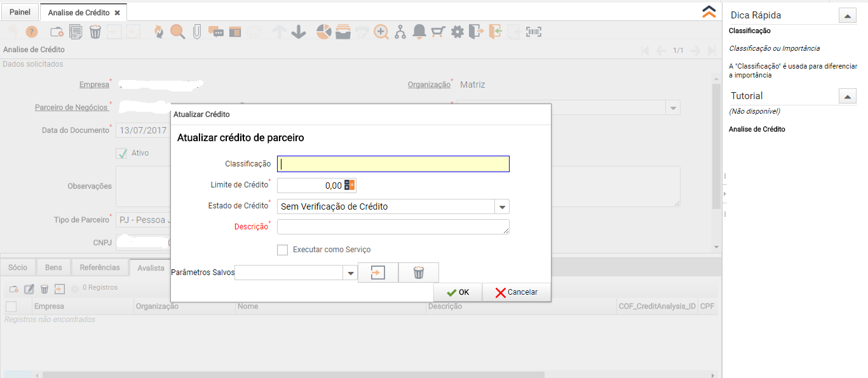The image size is (868, 378).
Task: Click the Empresa column header in grid
Action: (x=83, y=307)
